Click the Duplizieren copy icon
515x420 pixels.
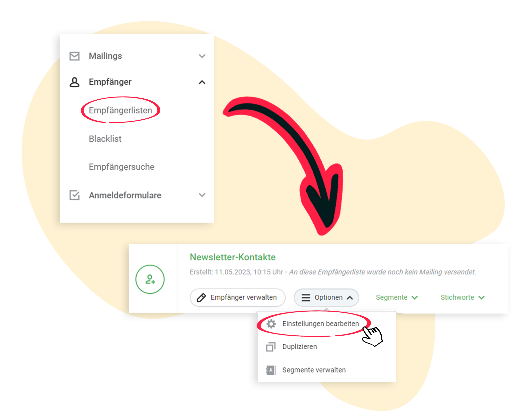point(271,347)
